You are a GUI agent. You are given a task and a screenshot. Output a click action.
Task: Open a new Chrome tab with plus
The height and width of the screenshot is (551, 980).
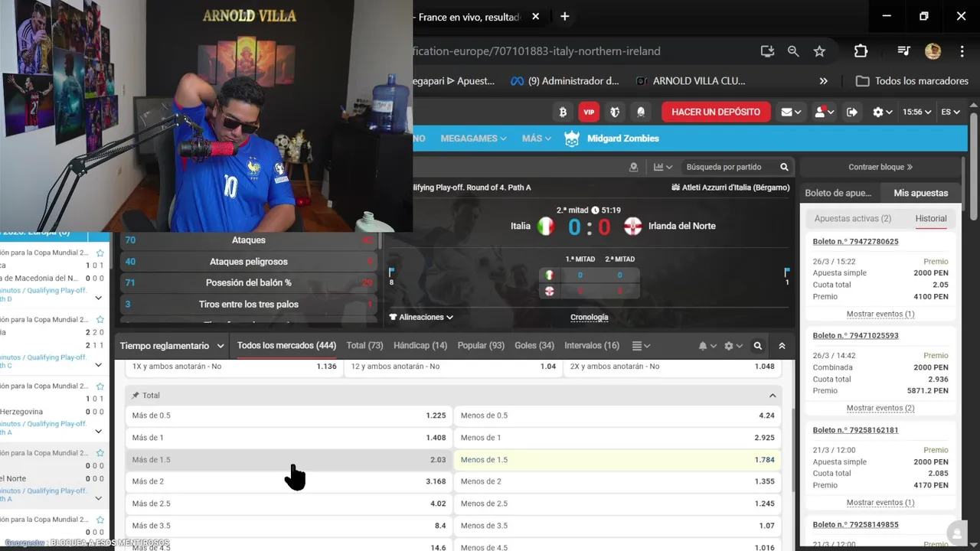click(x=564, y=16)
